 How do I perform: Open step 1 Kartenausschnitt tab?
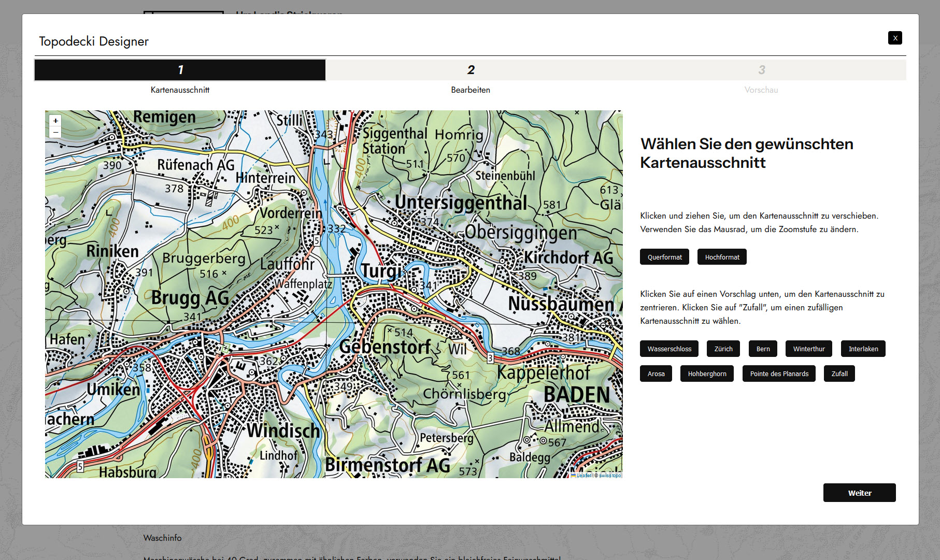(x=180, y=70)
